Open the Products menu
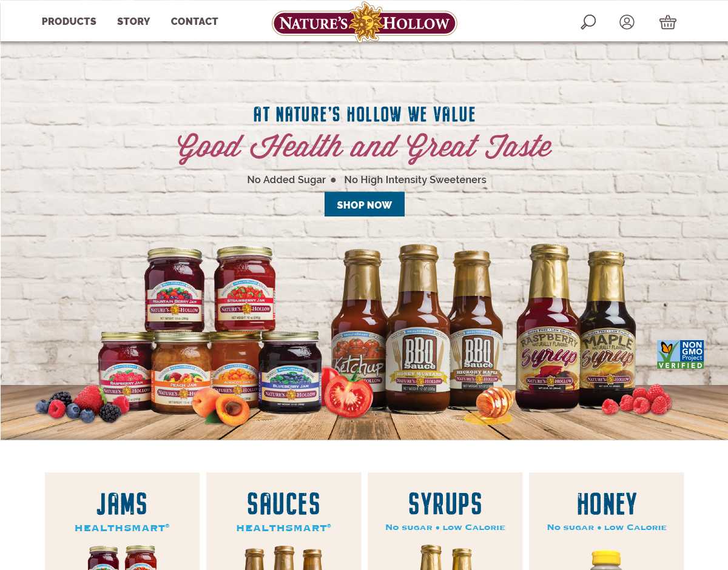The image size is (728, 570). 69,21
